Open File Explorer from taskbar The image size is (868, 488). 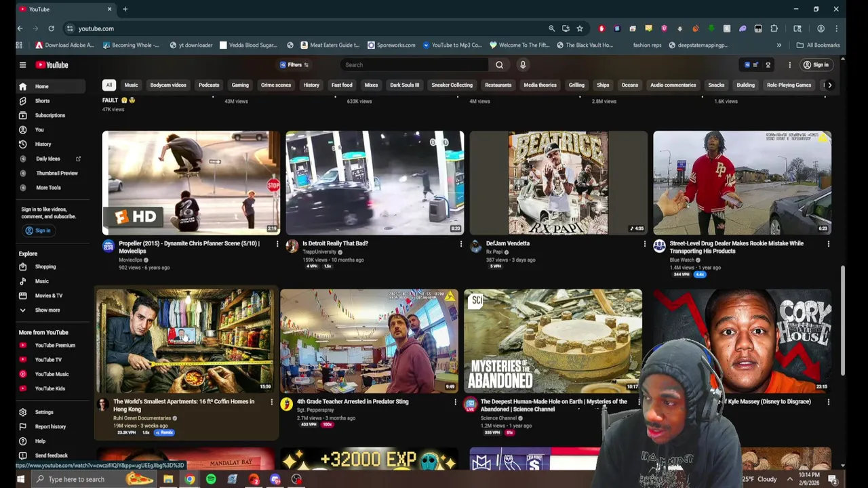tap(168, 479)
